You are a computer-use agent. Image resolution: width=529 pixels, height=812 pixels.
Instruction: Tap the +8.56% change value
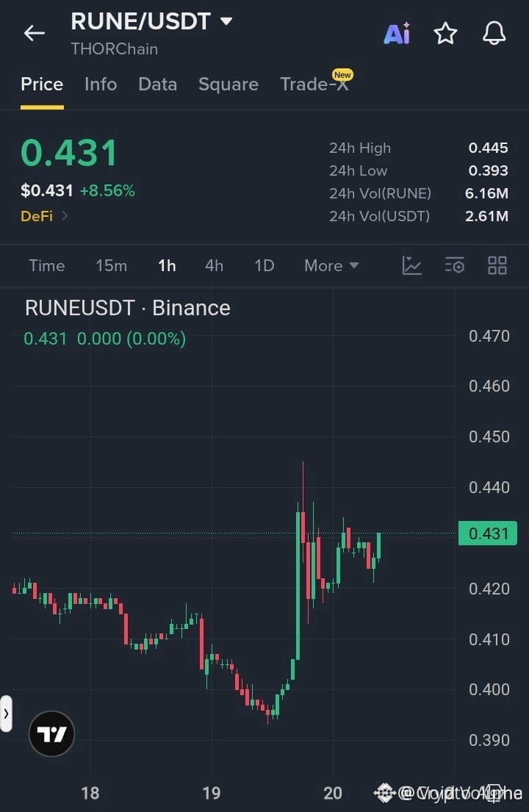[107, 190]
